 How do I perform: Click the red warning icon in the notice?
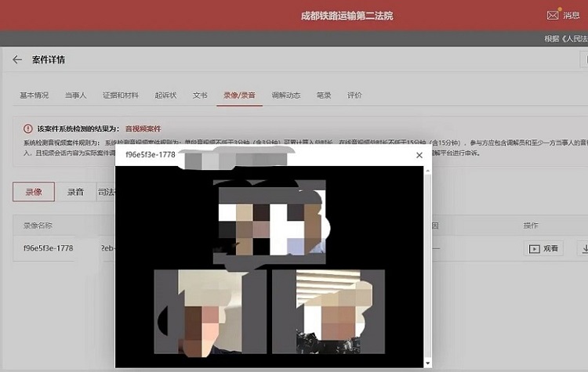pos(28,128)
